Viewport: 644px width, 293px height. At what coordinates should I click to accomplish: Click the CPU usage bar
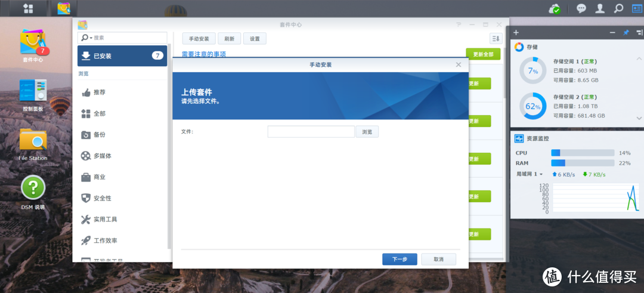tap(583, 153)
